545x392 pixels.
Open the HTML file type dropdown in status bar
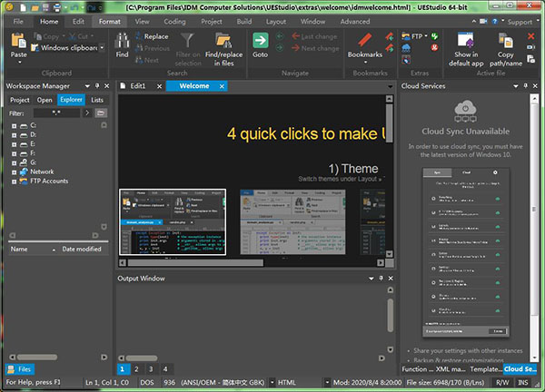click(327, 382)
